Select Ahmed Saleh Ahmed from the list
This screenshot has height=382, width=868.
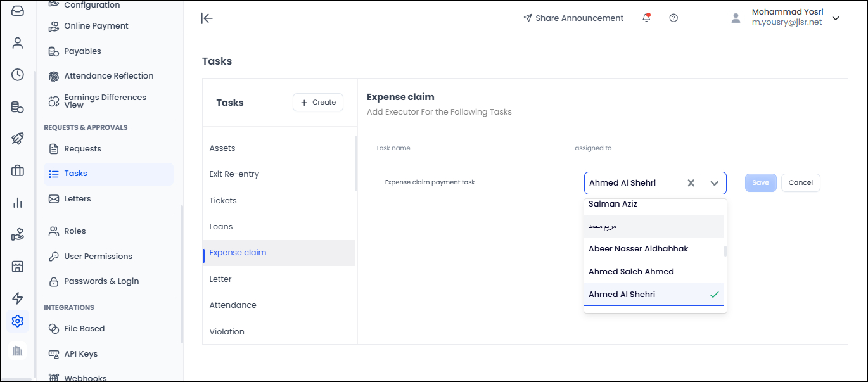[631, 272]
